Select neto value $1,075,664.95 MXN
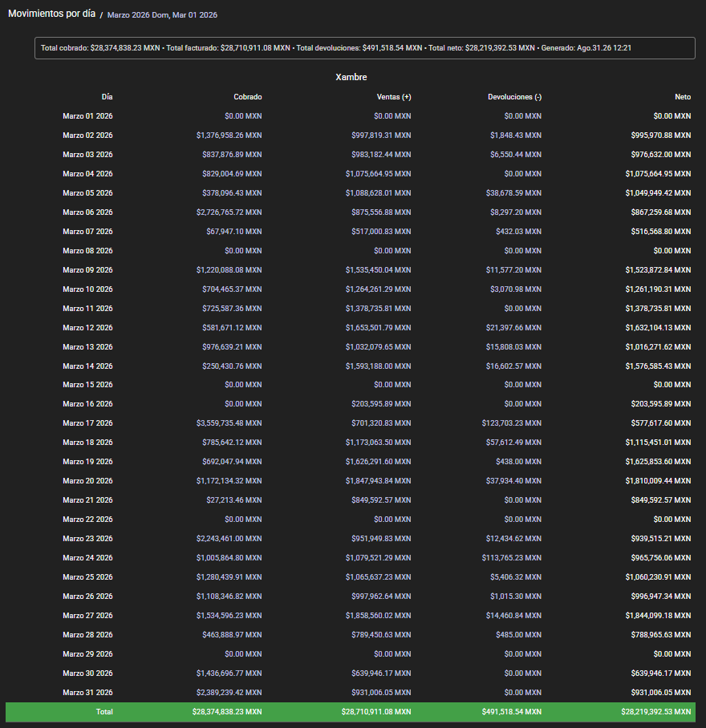706x728 pixels. point(658,174)
